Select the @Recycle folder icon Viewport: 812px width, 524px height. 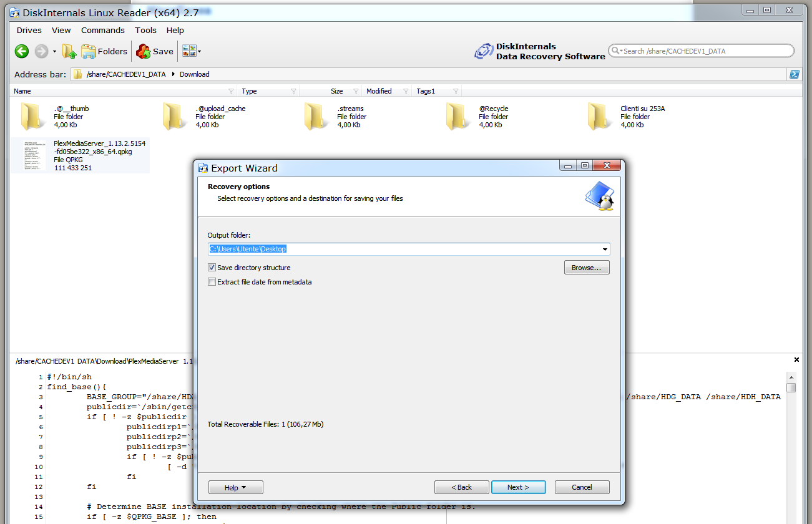pyautogui.click(x=457, y=116)
